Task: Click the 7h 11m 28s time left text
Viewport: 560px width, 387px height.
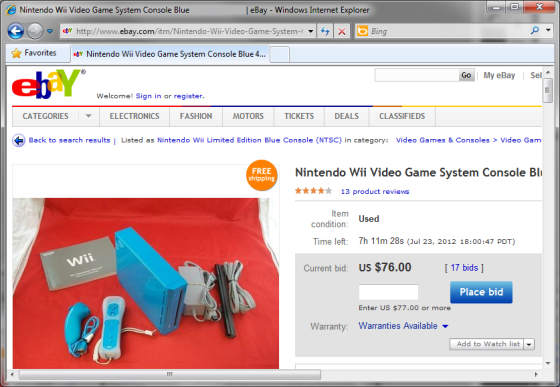Action: (x=381, y=241)
